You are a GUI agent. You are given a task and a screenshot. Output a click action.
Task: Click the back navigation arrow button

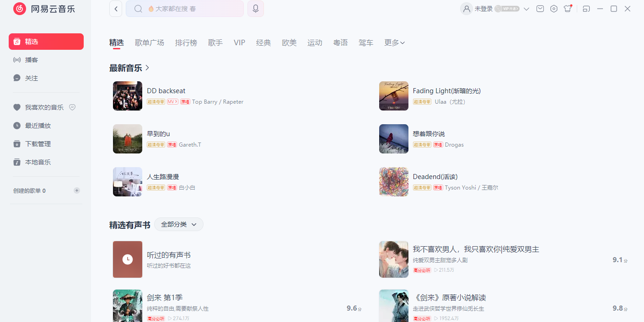point(116,9)
